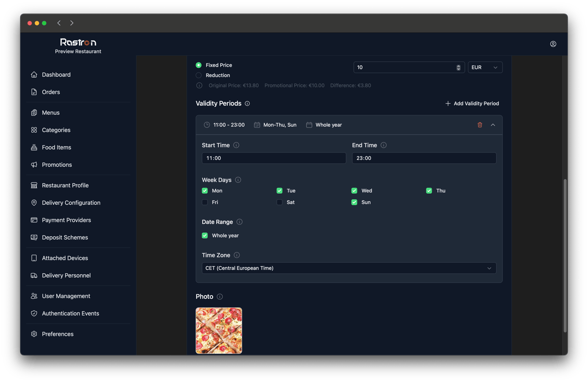Enable the Fri weekday checkbox

click(x=205, y=202)
